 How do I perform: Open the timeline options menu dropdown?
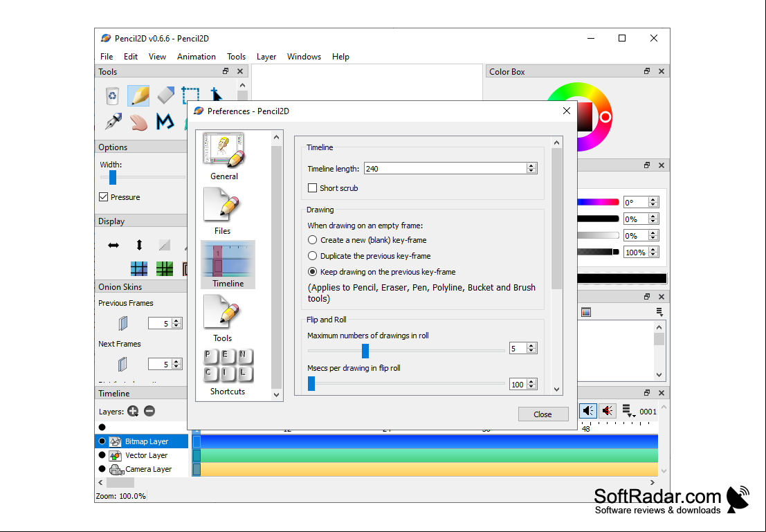[628, 411]
